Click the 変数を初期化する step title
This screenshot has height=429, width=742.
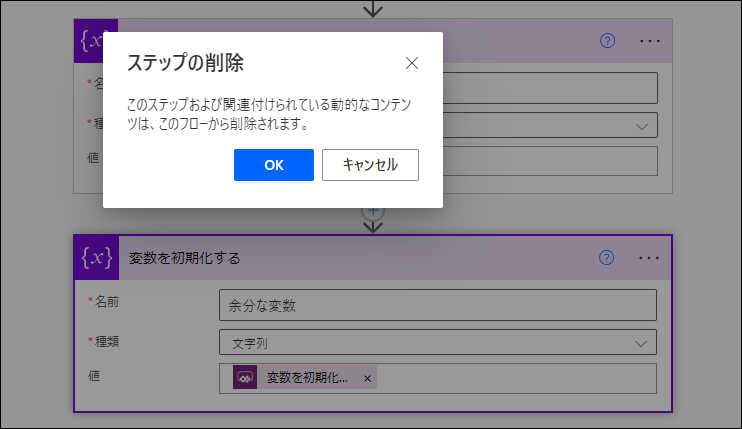(x=185, y=258)
